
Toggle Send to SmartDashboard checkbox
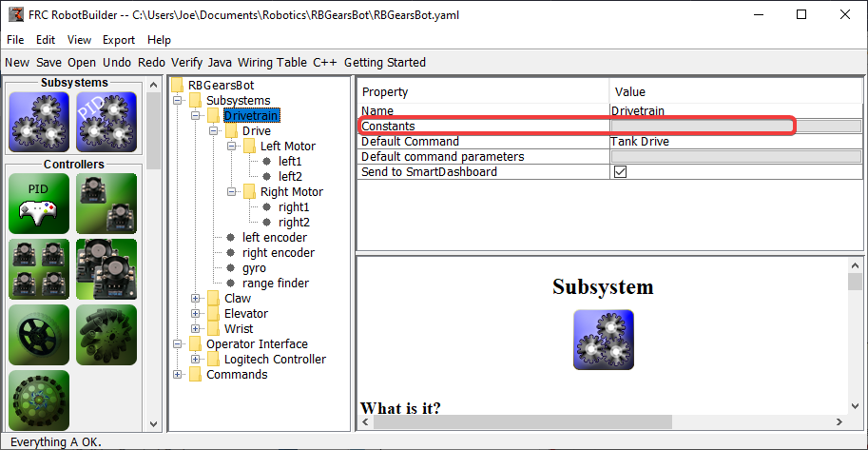621,172
